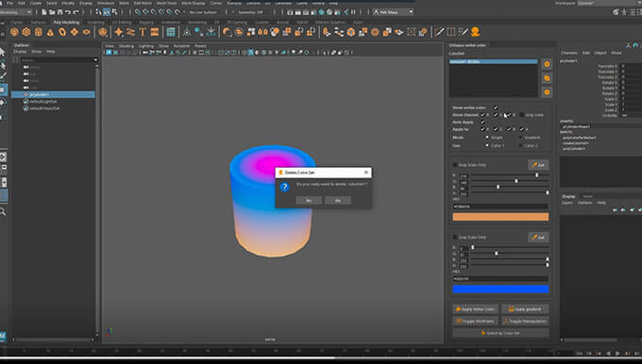The width and height of the screenshot is (642, 364).
Task: Click the Toggle Wireframe button
Action: pos(475,321)
